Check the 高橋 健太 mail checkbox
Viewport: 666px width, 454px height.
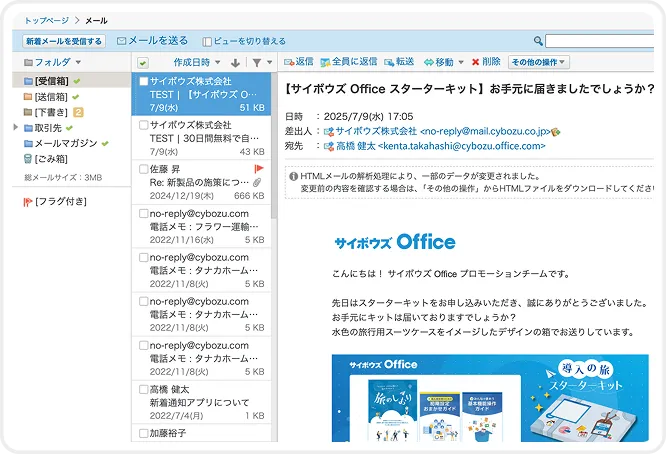143,389
